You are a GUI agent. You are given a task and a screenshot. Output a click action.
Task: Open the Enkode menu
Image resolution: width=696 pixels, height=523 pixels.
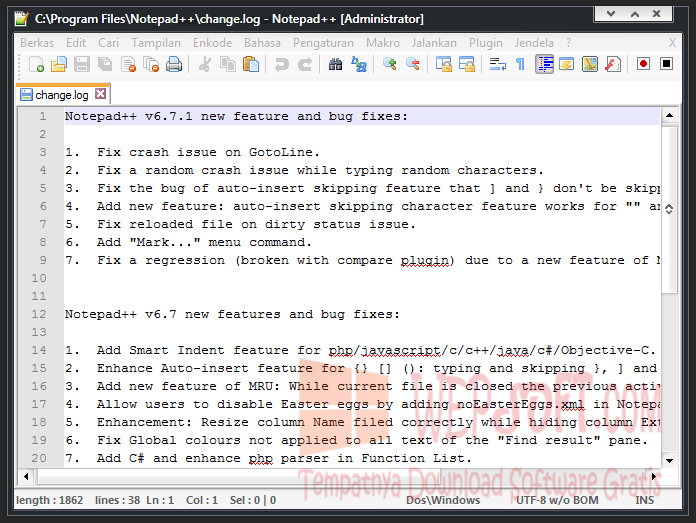pyautogui.click(x=212, y=43)
